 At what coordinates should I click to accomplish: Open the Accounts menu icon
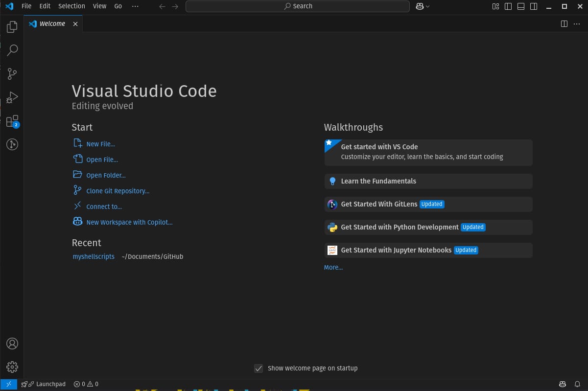click(x=12, y=344)
